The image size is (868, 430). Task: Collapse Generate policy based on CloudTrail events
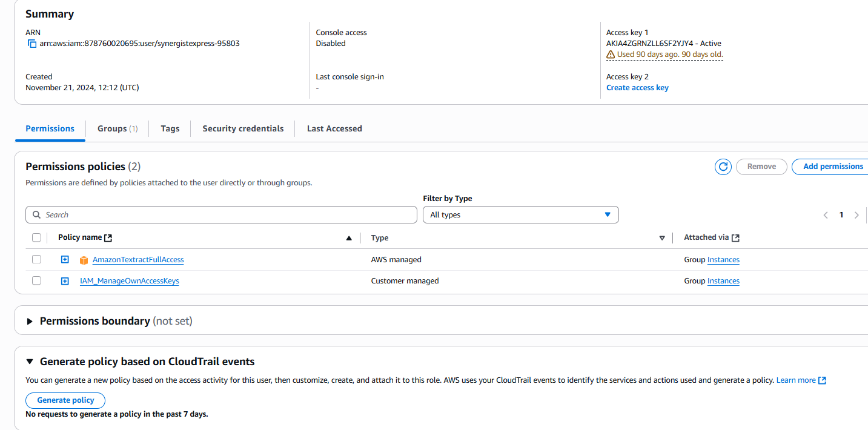pyautogui.click(x=30, y=362)
